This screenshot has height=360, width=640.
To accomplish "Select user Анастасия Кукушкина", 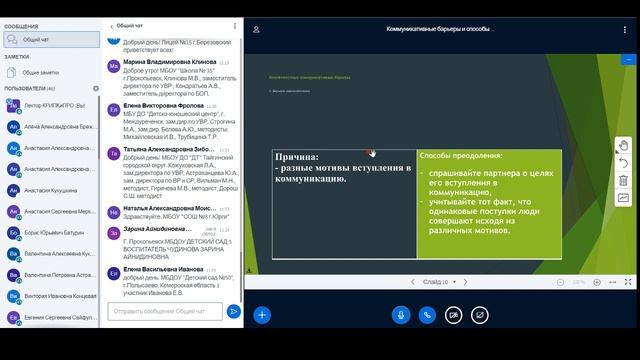I will [50, 191].
